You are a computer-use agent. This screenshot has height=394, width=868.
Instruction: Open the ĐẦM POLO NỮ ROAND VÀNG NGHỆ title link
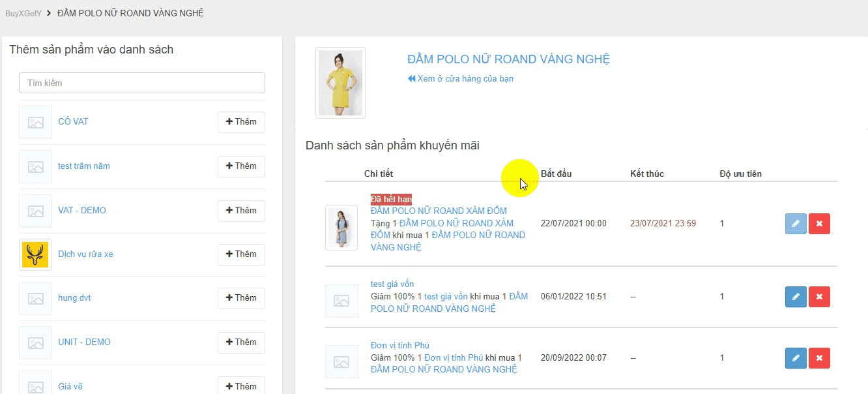(508, 59)
